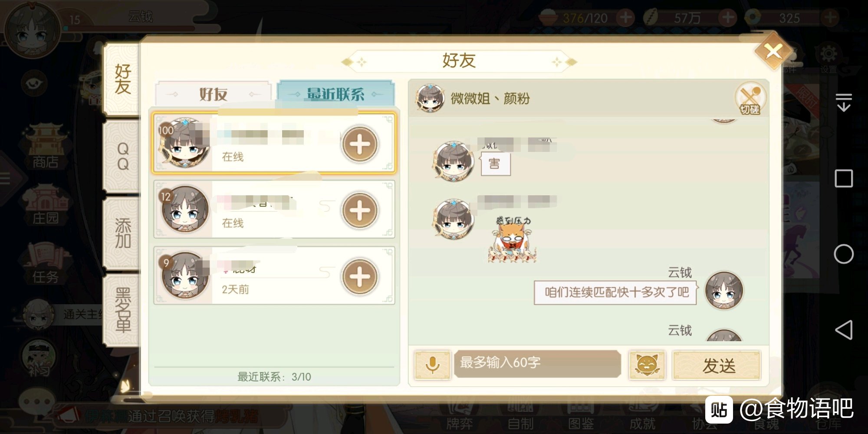868x434 pixels.
Task: Select the 最近联系 recent contacts tab
Action: click(335, 93)
